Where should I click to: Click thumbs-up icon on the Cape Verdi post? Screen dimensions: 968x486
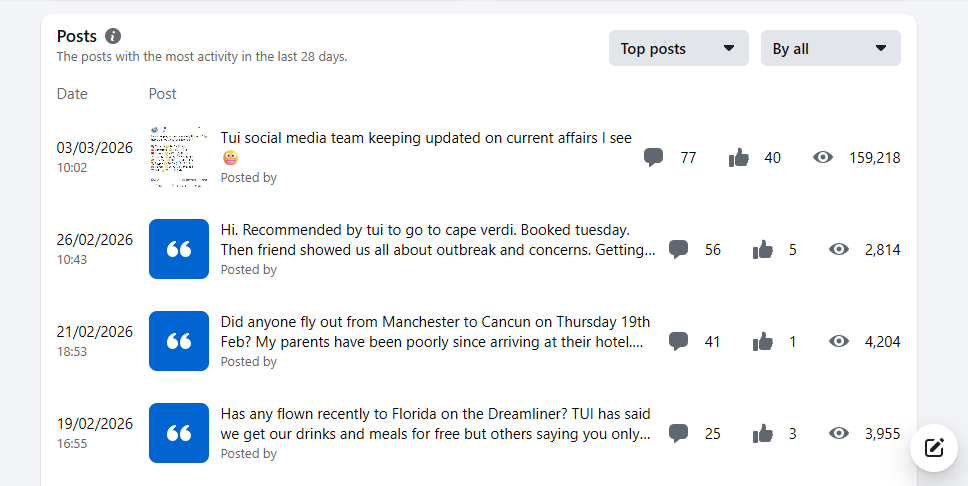[x=762, y=249]
